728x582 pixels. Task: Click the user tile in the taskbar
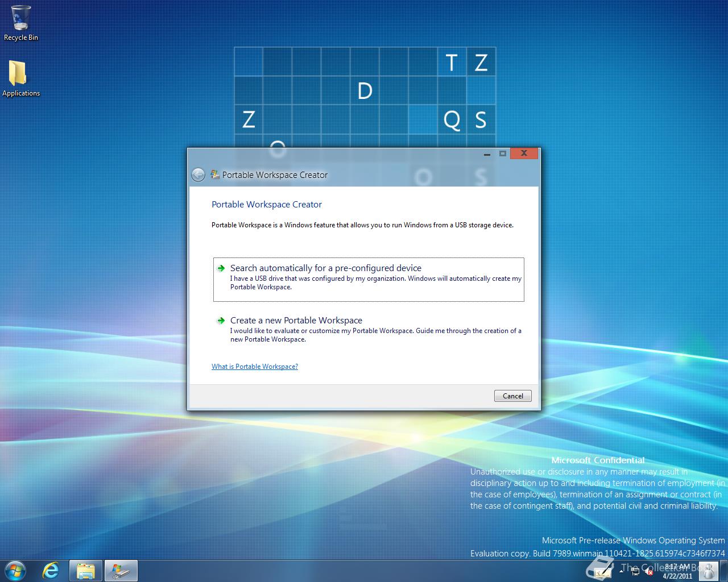click(x=708, y=571)
